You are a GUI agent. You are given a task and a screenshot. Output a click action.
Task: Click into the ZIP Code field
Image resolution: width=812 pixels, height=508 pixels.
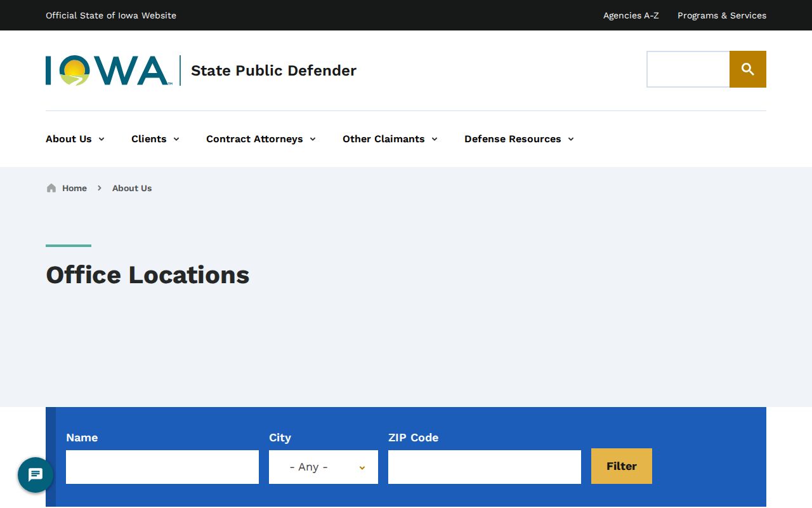485,467
